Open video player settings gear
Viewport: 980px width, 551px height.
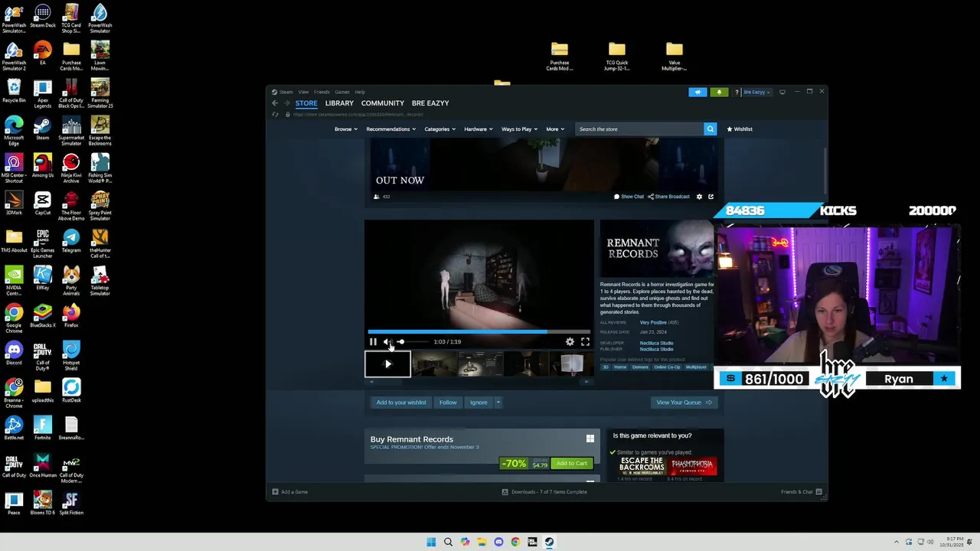(570, 342)
